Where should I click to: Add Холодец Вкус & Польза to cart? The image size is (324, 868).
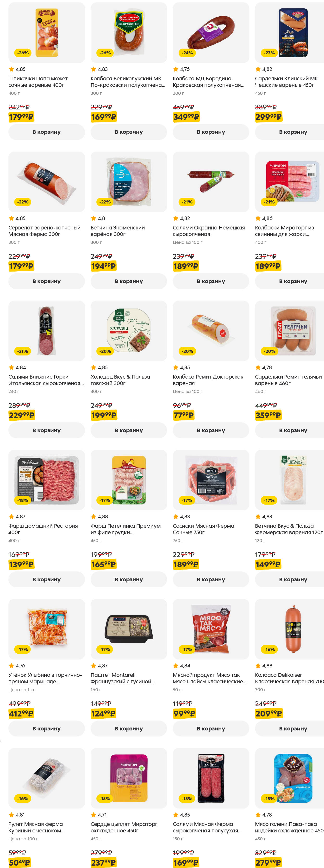pyautogui.click(x=129, y=430)
